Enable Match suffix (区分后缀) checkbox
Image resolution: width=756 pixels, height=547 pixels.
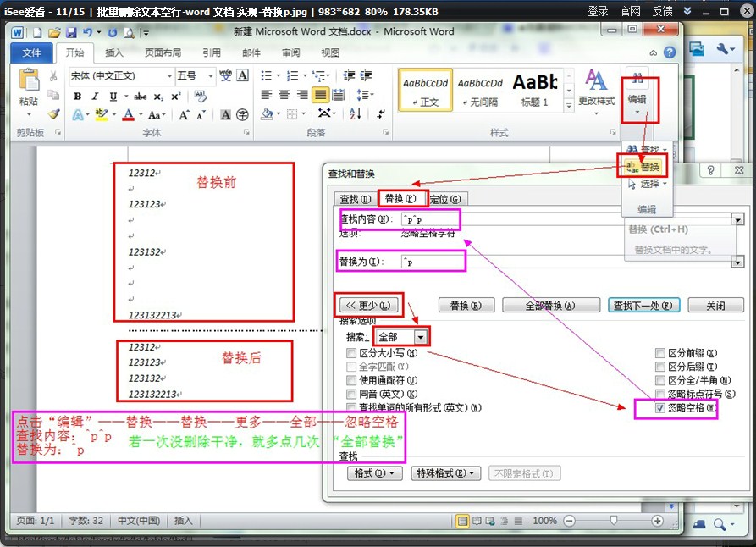(660, 367)
